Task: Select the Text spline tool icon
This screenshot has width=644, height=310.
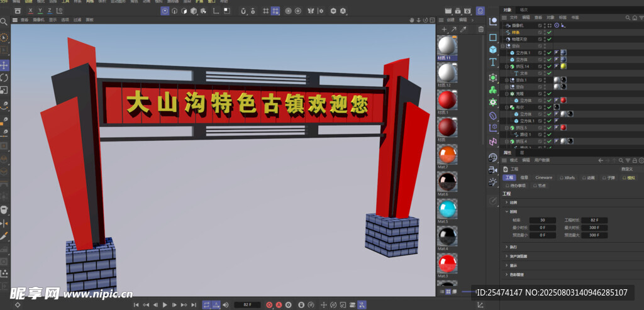Action: click(x=493, y=62)
